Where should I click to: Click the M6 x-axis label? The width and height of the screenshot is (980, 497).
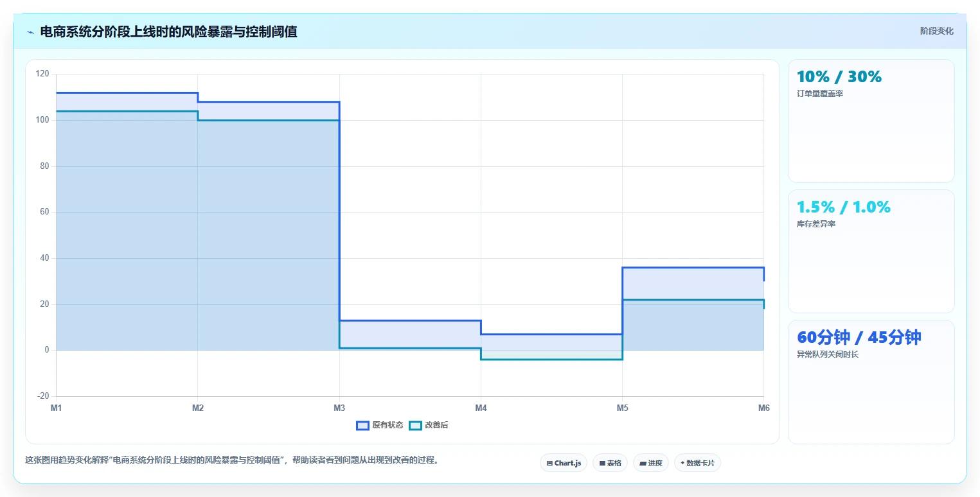[x=763, y=408]
